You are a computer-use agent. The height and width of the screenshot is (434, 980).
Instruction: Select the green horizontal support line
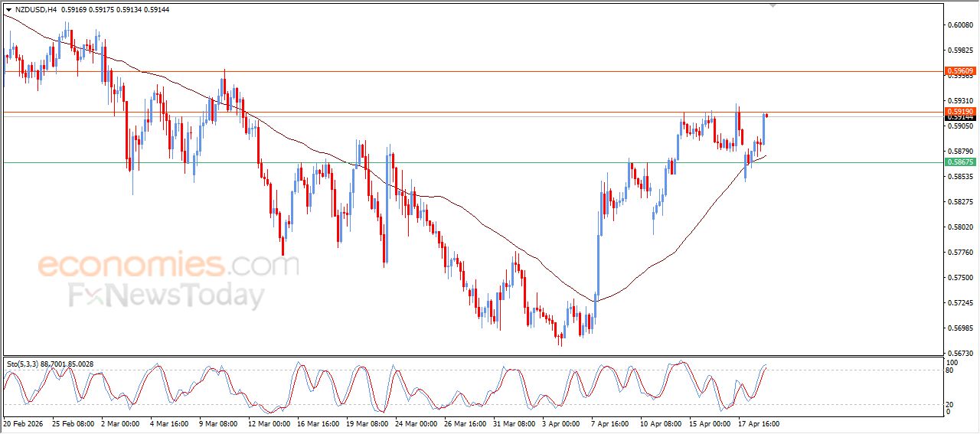459,162
